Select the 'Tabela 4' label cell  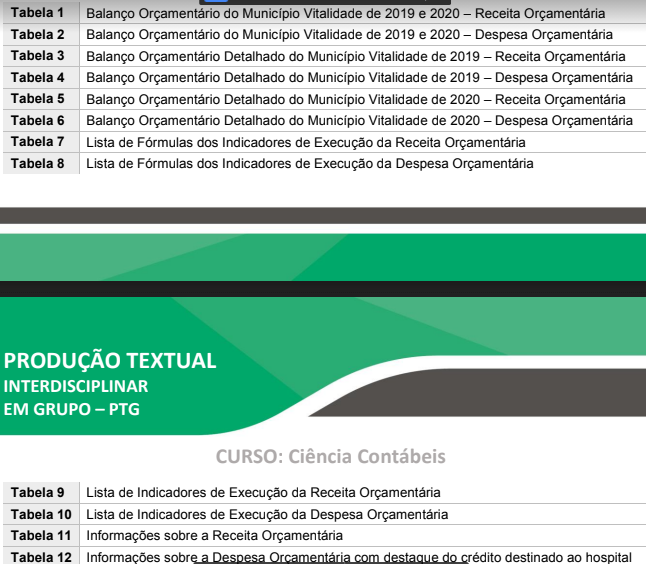pos(41,77)
